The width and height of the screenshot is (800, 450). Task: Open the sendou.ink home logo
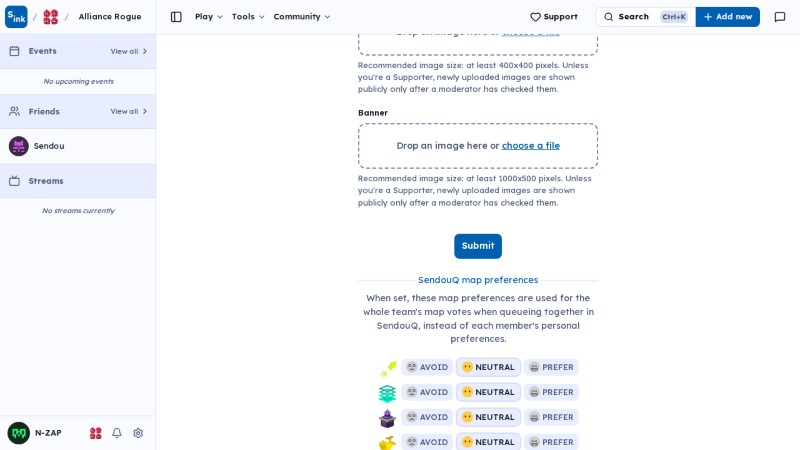point(16,17)
